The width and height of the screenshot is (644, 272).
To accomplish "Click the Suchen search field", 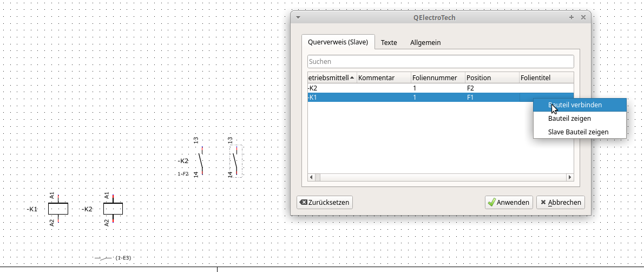I will point(441,61).
